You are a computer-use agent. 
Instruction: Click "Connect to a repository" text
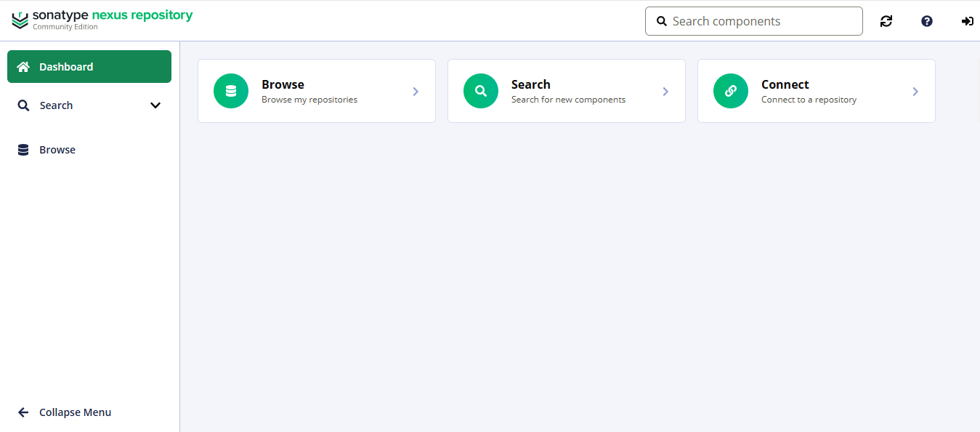point(809,100)
